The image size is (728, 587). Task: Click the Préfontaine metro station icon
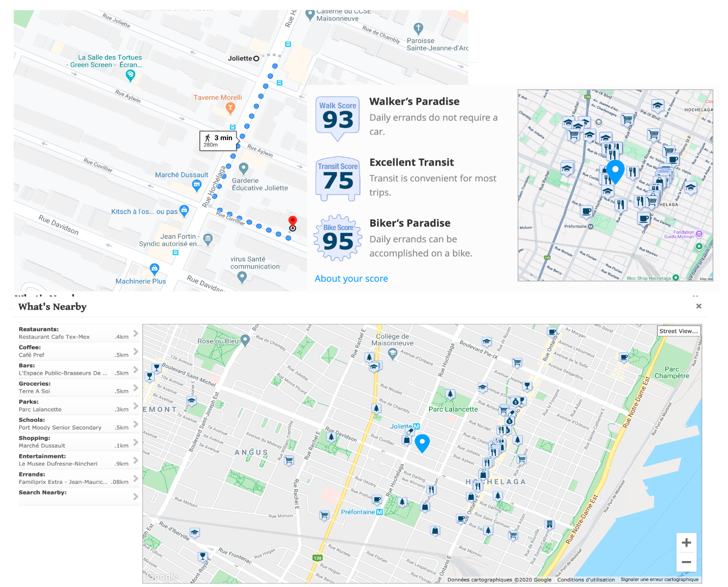pos(379,512)
